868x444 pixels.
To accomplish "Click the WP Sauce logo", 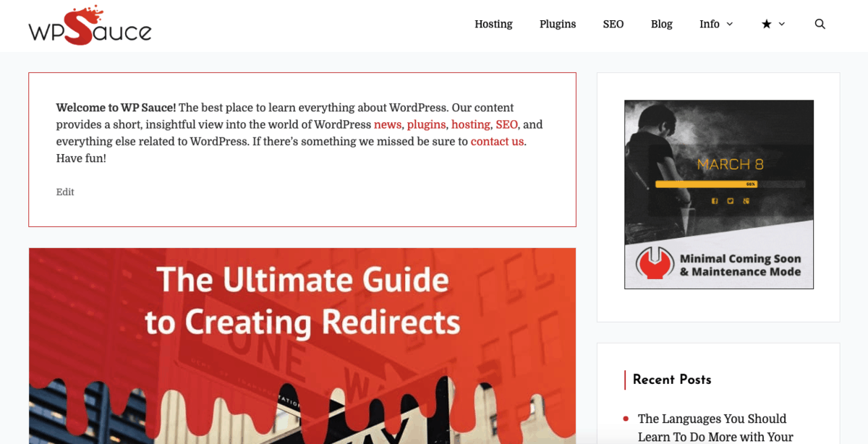I will point(90,25).
